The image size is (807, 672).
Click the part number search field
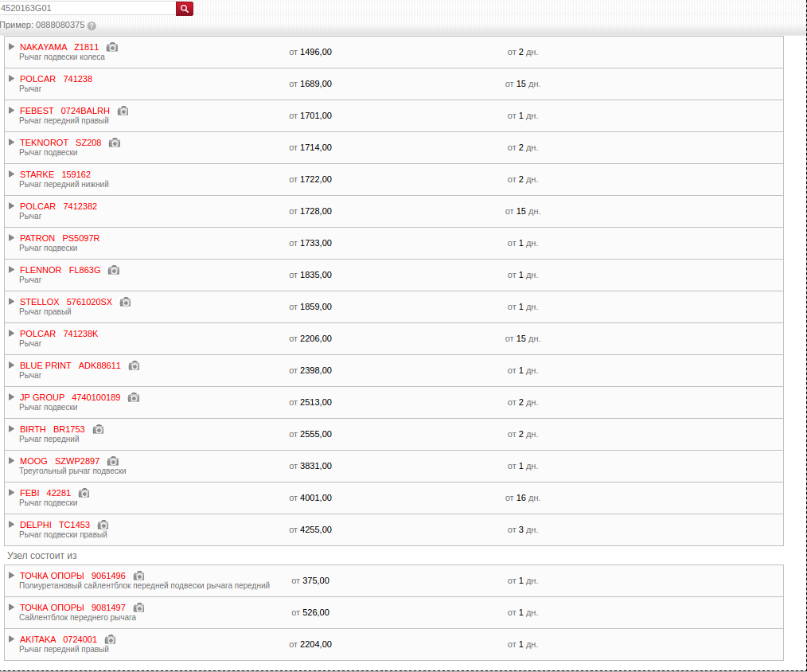pyautogui.click(x=88, y=8)
